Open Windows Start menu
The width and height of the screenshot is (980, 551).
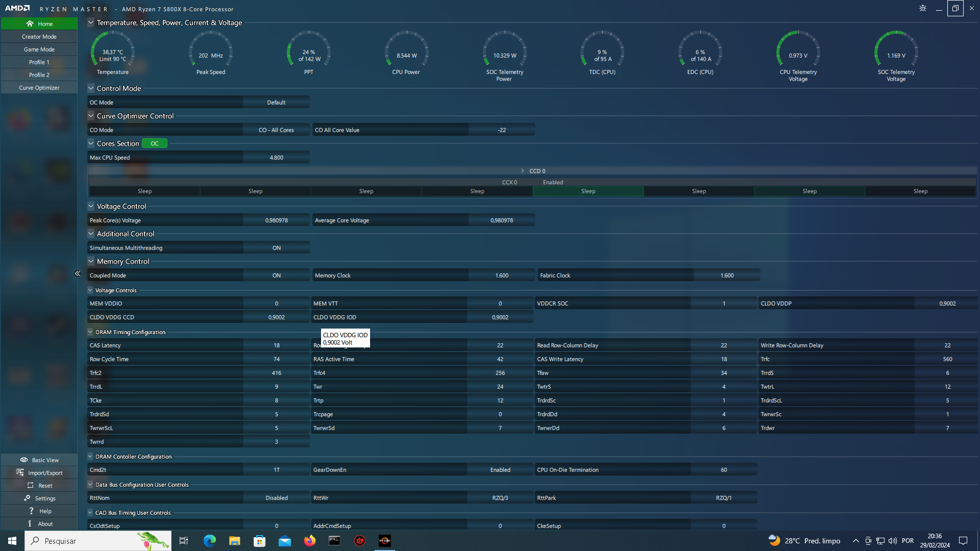coord(12,541)
